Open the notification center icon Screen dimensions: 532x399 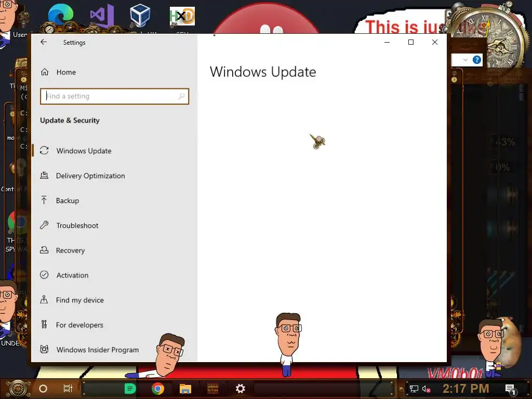click(x=511, y=389)
